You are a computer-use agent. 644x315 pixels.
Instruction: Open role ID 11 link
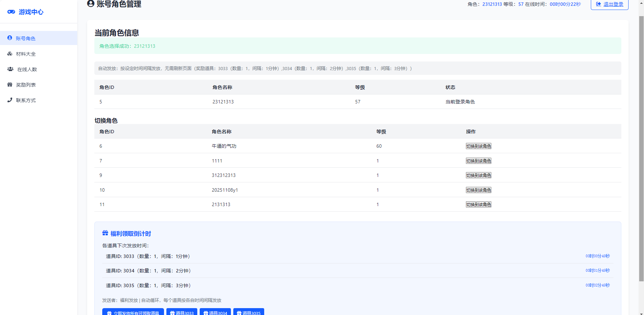(102, 204)
